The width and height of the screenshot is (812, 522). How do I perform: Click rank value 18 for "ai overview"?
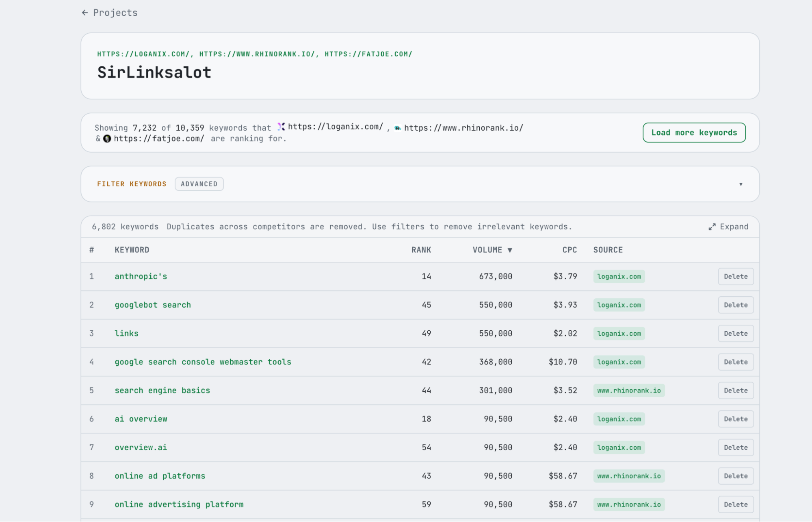click(x=426, y=419)
